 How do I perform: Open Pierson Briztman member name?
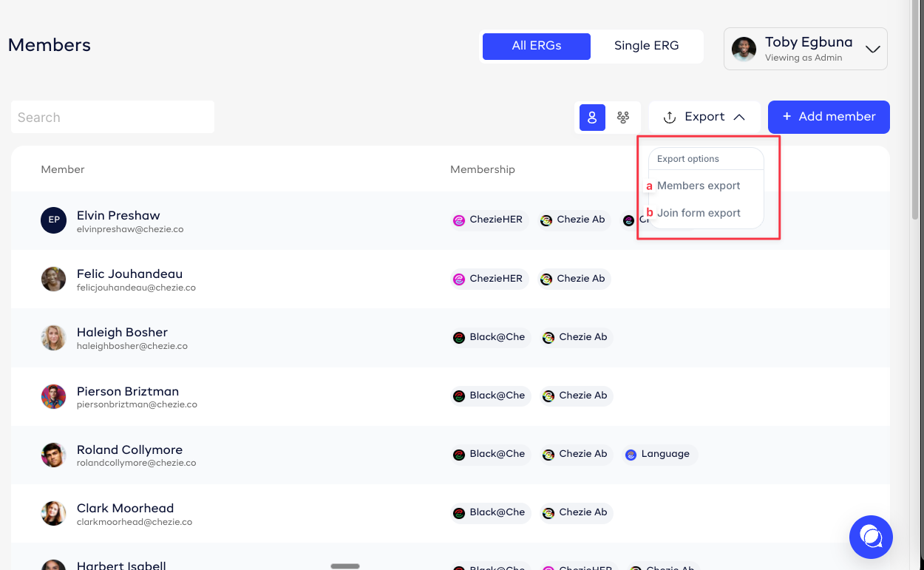128,391
